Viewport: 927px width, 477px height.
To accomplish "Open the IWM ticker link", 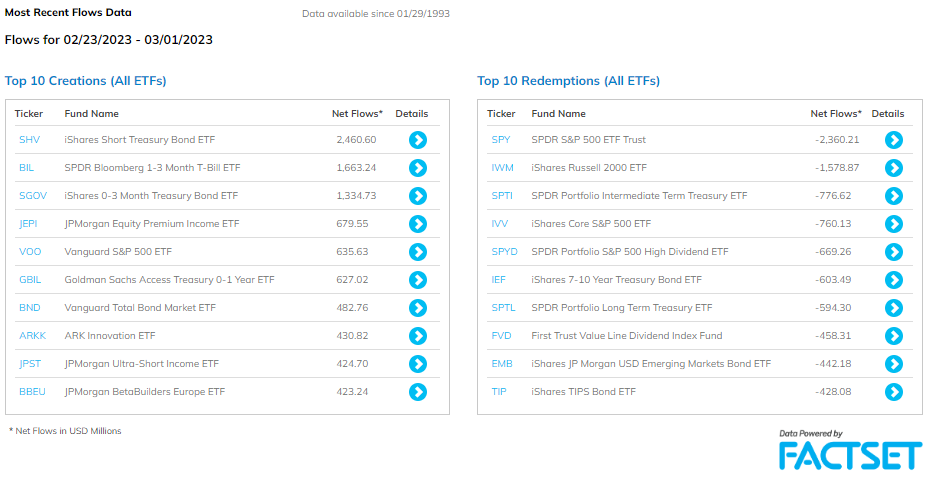I will pos(503,168).
